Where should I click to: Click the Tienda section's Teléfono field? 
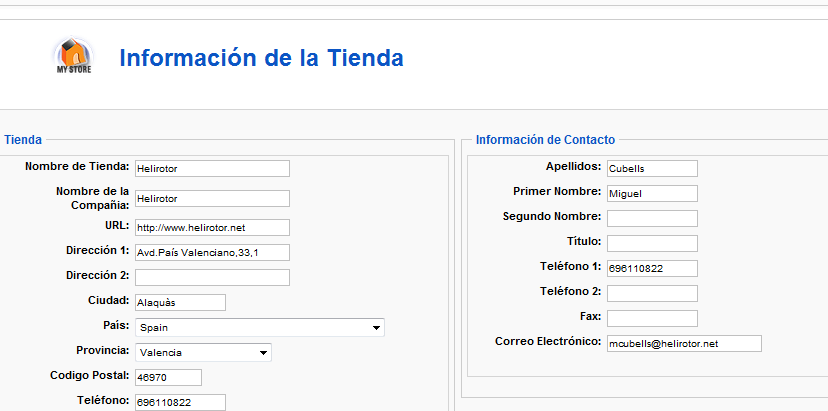tap(181, 403)
